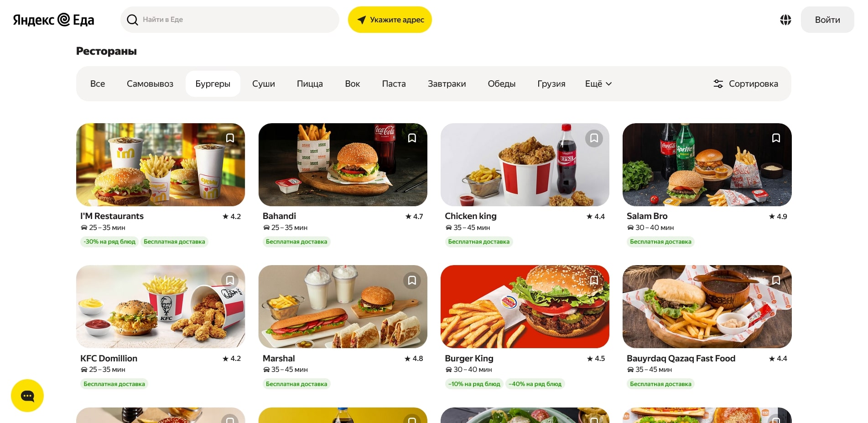Bookmark the Bahandi restaurant card
This screenshot has width=868, height=423.
[412, 138]
